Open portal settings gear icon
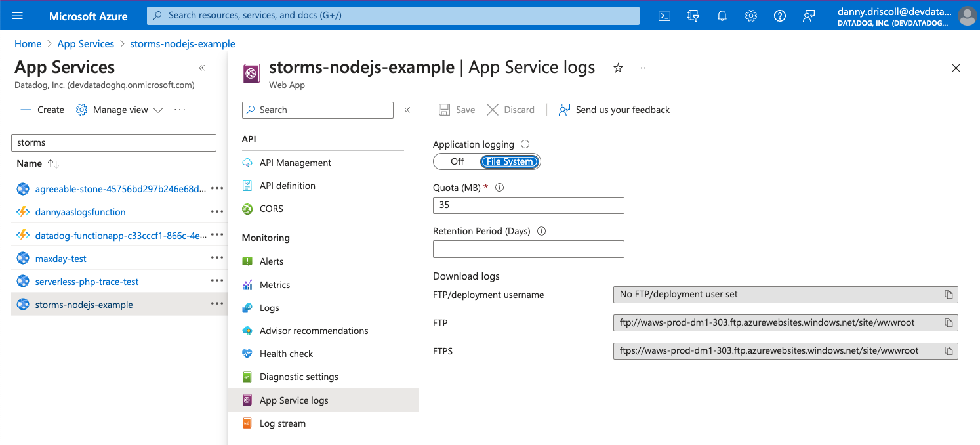The height and width of the screenshot is (445, 980). click(x=751, y=16)
